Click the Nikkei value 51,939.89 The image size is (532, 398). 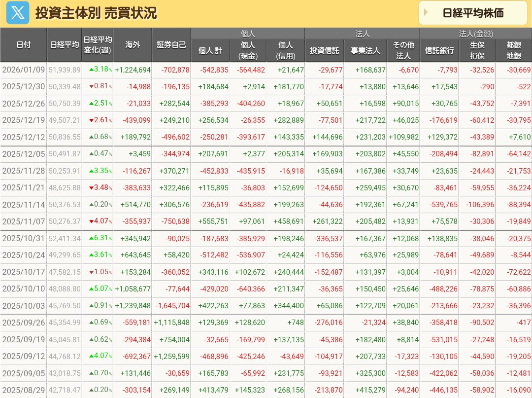tap(65, 70)
